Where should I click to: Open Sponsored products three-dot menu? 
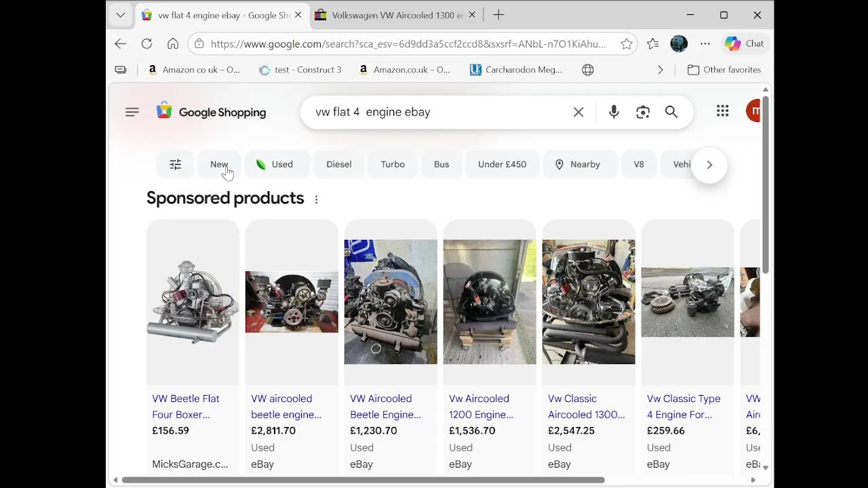[316, 199]
